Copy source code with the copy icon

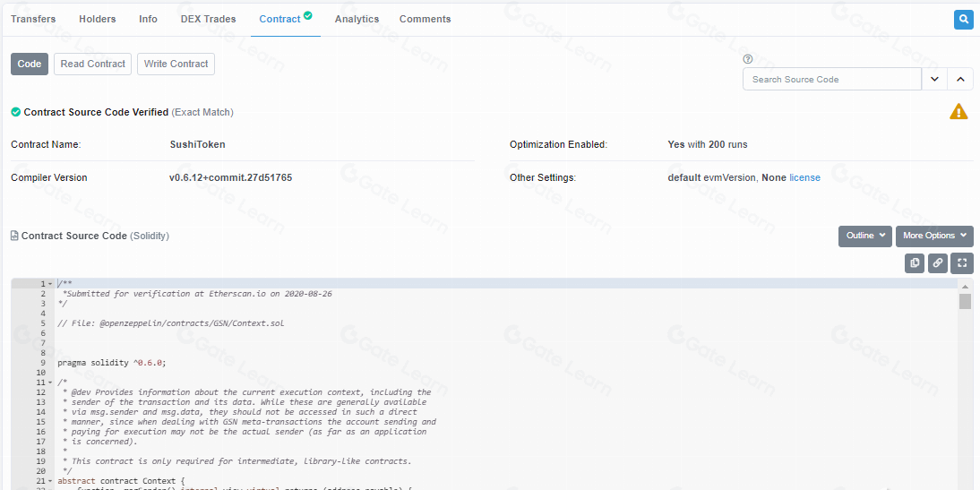point(915,262)
